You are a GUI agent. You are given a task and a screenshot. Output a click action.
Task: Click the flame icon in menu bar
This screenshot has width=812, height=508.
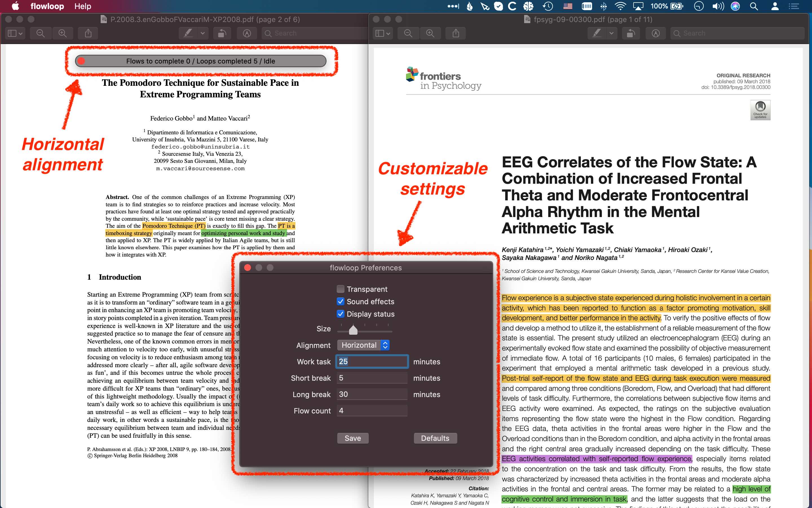point(470,6)
